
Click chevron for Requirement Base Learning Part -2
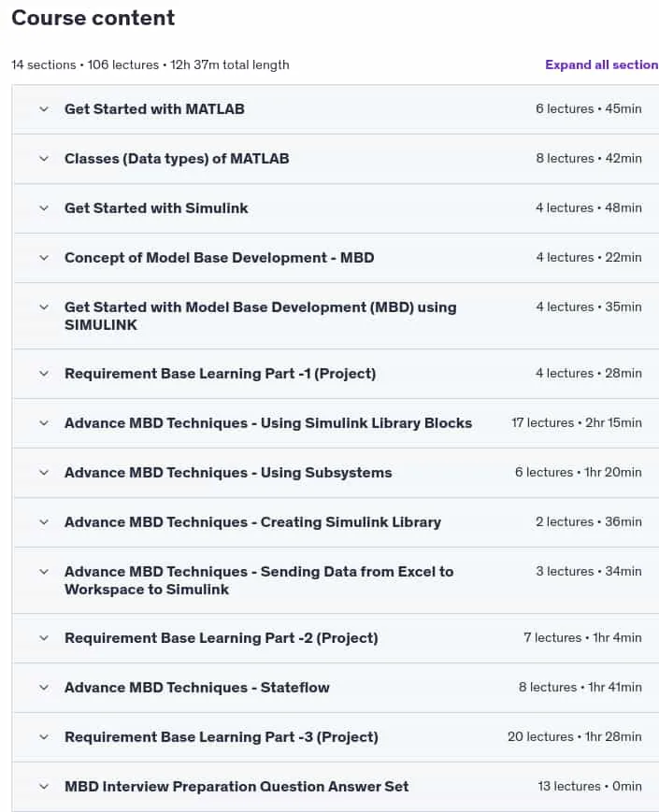(44, 638)
